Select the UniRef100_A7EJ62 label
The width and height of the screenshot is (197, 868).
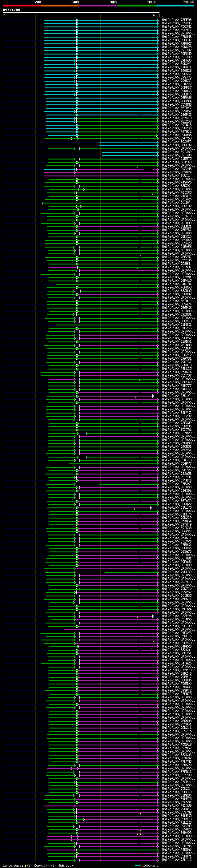point(177,484)
